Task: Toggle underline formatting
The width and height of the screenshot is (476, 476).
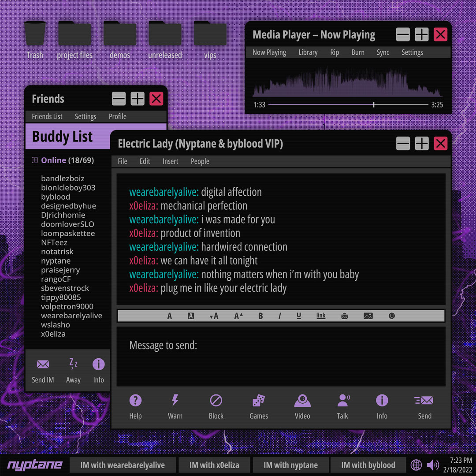Action: pyautogui.click(x=299, y=316)
